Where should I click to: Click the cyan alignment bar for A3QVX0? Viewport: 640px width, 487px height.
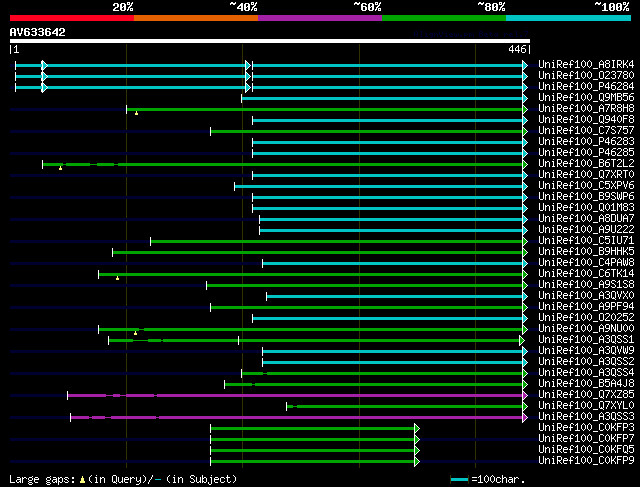[397, 296]
